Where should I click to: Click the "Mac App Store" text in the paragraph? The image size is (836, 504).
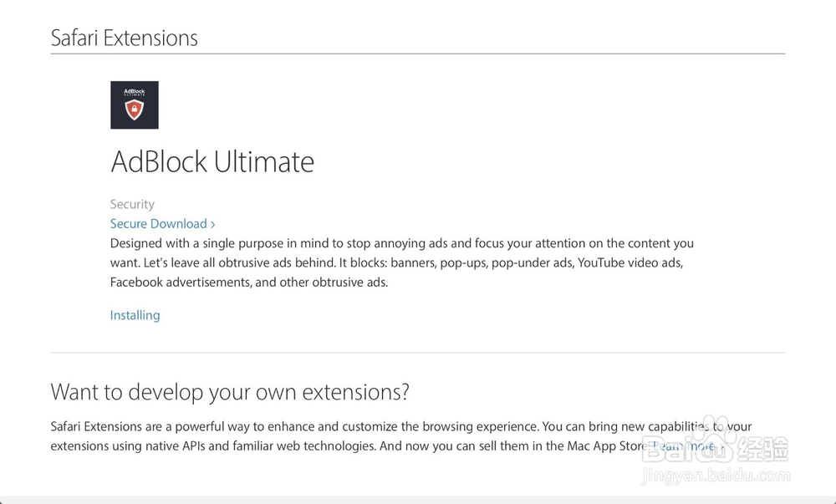599,446
